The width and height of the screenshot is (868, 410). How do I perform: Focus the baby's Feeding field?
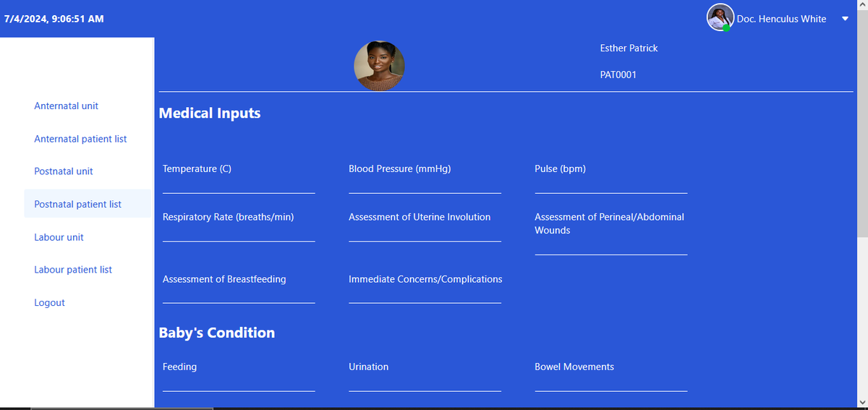239,383
